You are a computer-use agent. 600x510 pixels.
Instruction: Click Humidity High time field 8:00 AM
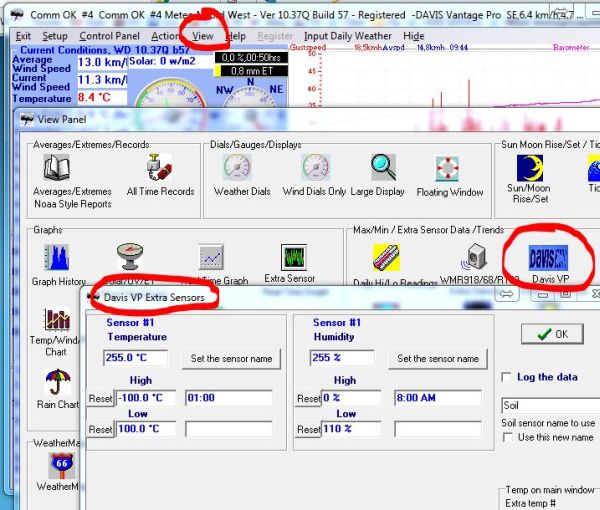click(x=438, y=398)
